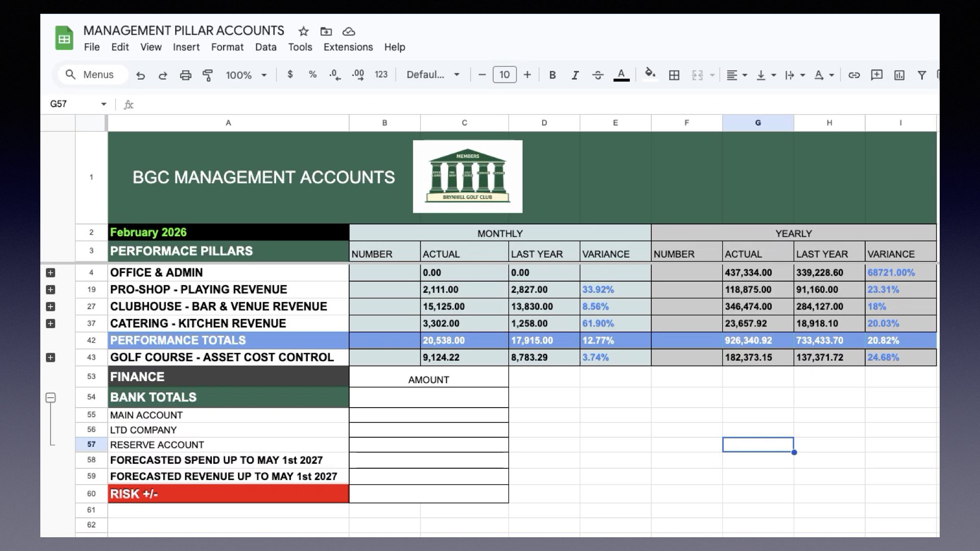Image resolution: width=980 pixels, height=551 pixels.
Task: Open the Extensions menu
Action: click(348, 47)
